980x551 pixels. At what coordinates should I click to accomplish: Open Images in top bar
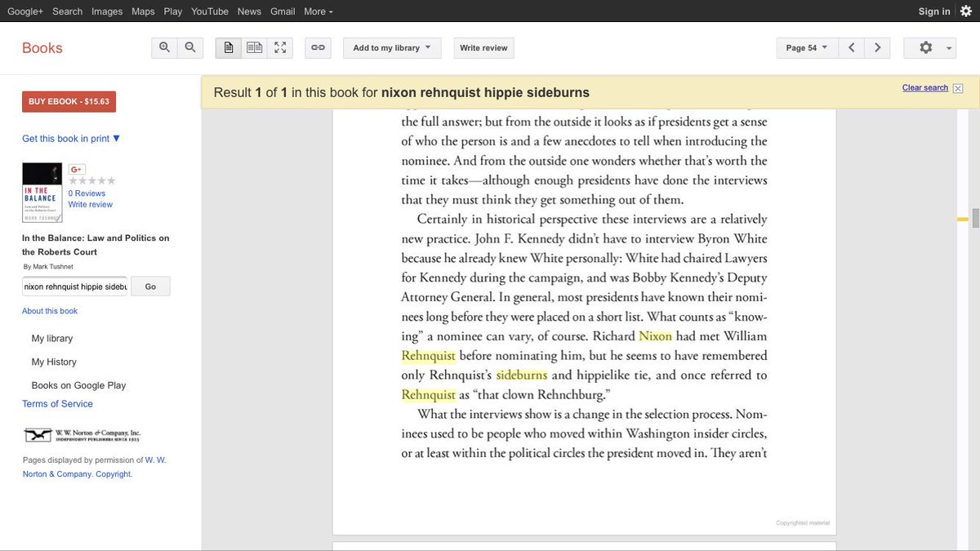pyautogui.click(x=107, y=11)
